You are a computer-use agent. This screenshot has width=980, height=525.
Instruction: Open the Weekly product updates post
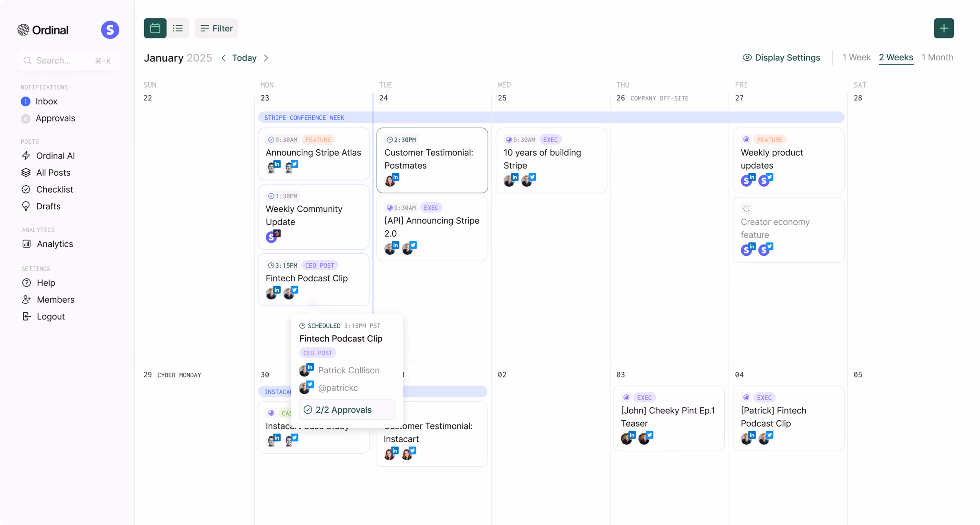pyautogui.click(x=789, y=160)
